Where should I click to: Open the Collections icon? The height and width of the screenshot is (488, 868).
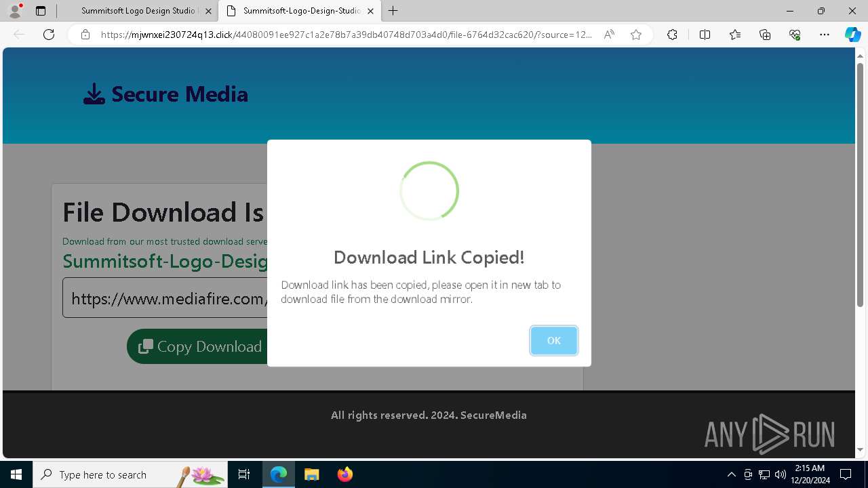[x=765, y=35]
